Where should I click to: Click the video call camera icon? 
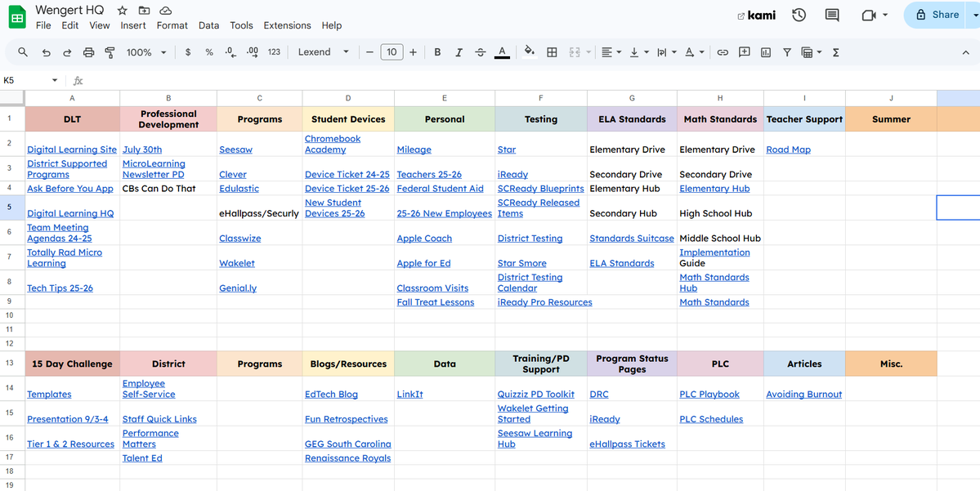coord(869,15)
